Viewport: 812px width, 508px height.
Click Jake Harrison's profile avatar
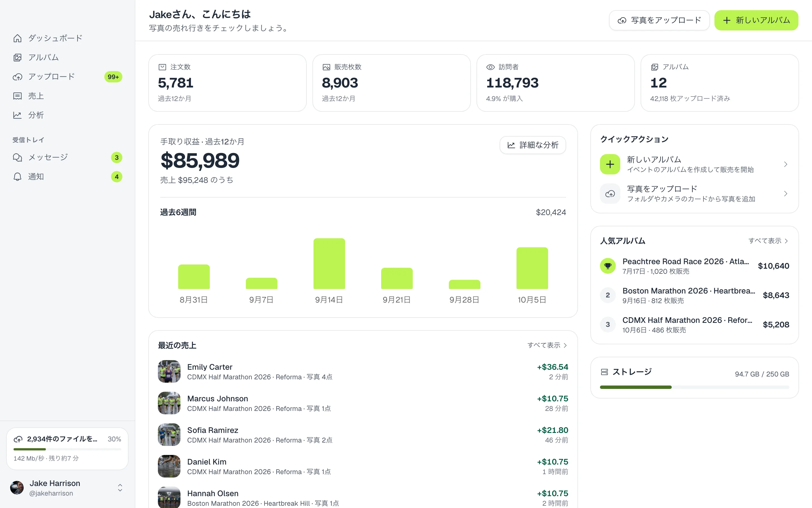[17, 488]
